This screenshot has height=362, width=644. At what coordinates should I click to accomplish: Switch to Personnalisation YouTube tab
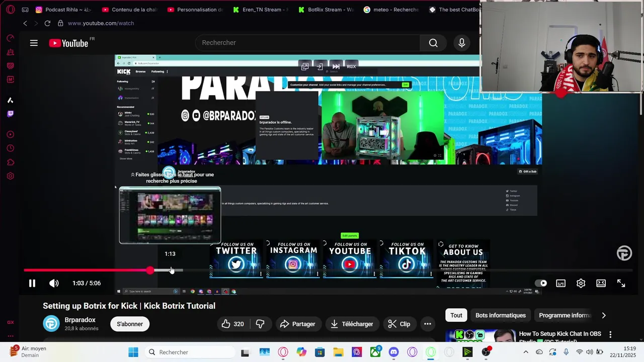pyautogui.click(x=195, y=10)
